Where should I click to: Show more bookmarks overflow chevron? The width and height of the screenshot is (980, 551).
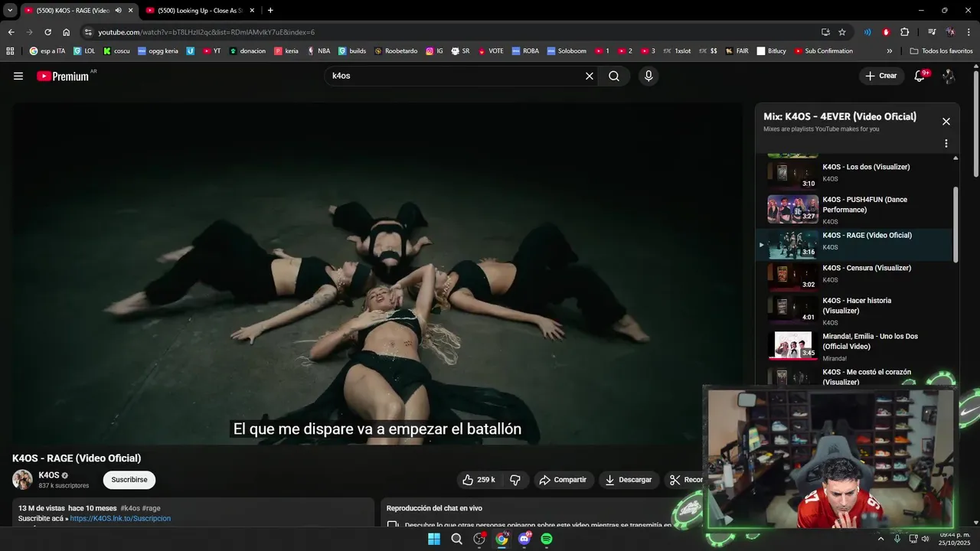pyautogui.click(x=890, y=51)
